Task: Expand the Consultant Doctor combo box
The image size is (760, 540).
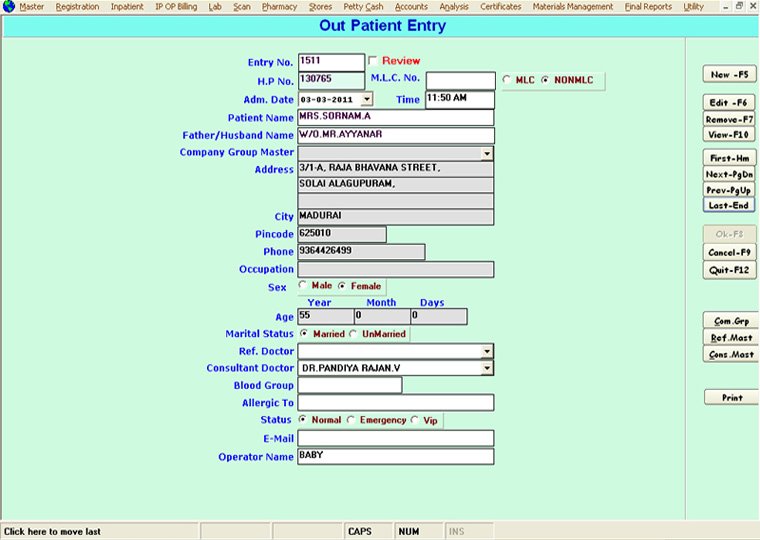Action: coord(487,368)
